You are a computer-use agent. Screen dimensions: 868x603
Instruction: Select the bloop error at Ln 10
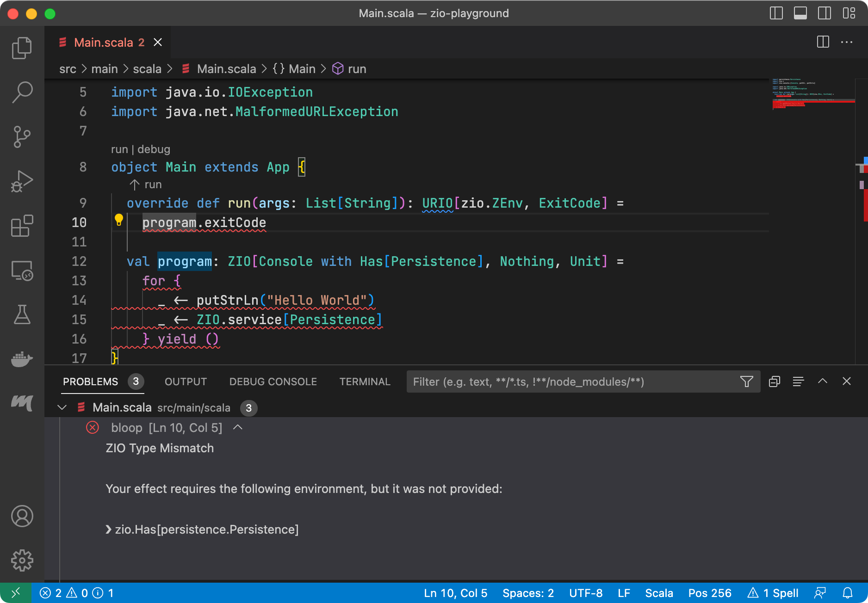pyautogui.click(x=167, y=428)
